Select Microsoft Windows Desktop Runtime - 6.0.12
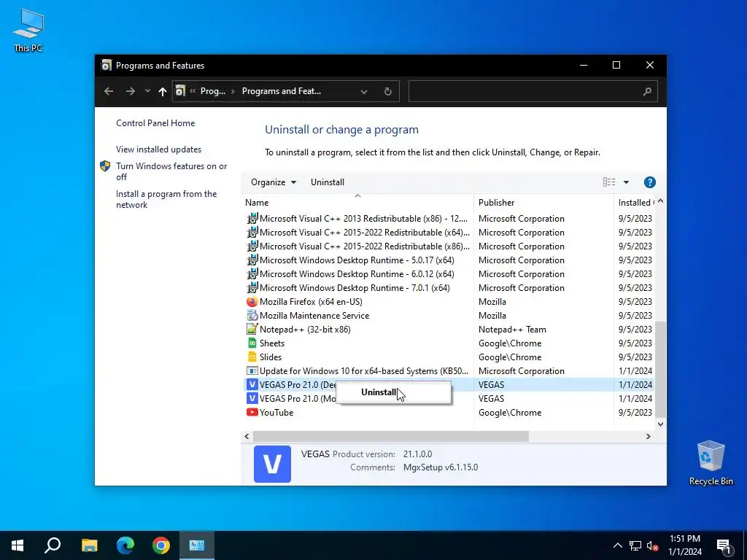The image size is (747, 560). click(449, 274)
